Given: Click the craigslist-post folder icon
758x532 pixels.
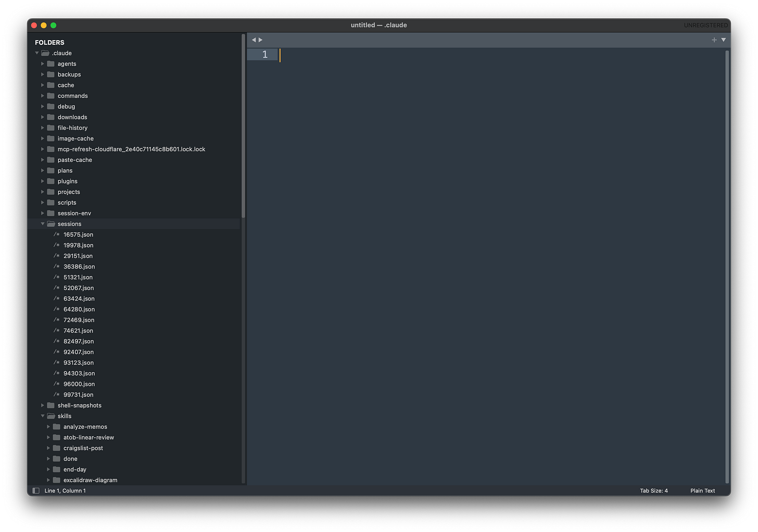Looking at the screenshot, I should click(x=57, y=448).
